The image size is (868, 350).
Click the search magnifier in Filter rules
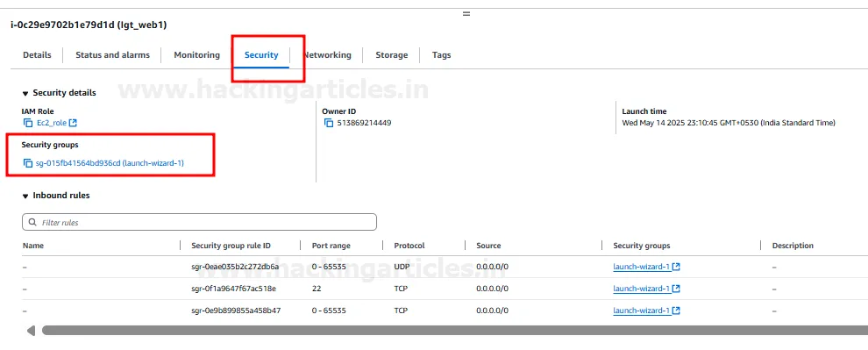pyautogui.click(x=32, y=222)
